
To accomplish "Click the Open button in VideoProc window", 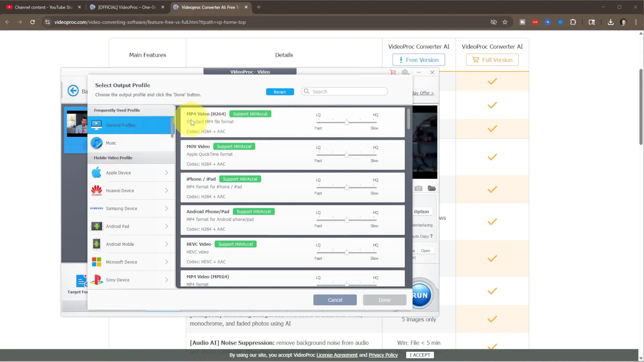I will tap(425, 251).
